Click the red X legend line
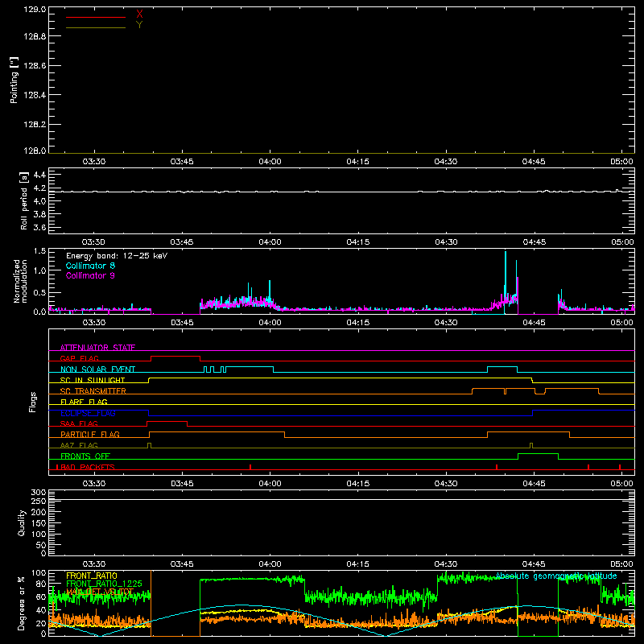Screen dimensions: 644x644 96,17
